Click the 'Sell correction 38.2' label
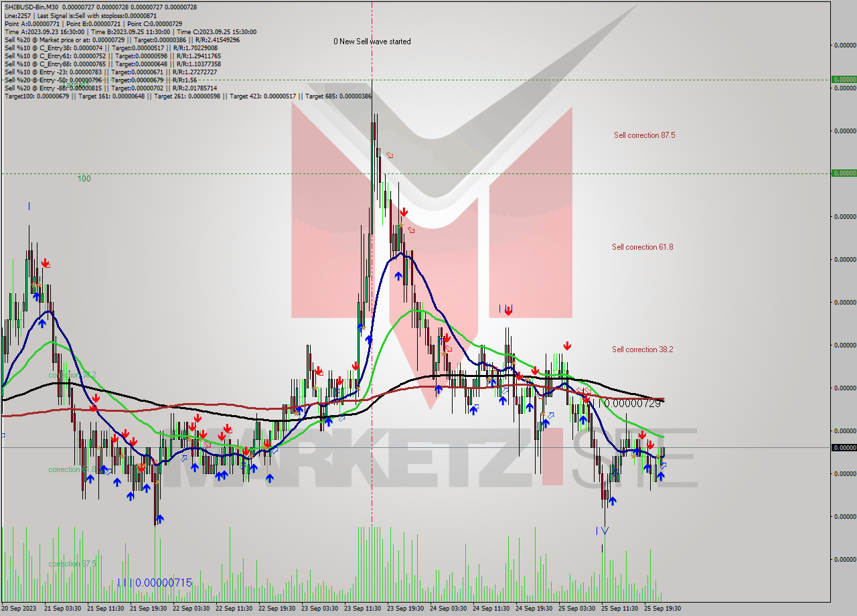Screen dimensions: 857x616 tap(642, 350)
